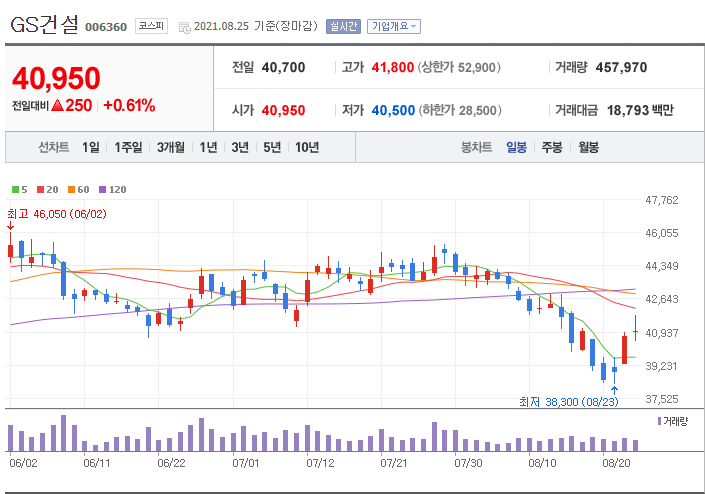Click the purple 120-day moving average swatch
705x494 pixels.
pyautogui.click(x=103, y=190)
